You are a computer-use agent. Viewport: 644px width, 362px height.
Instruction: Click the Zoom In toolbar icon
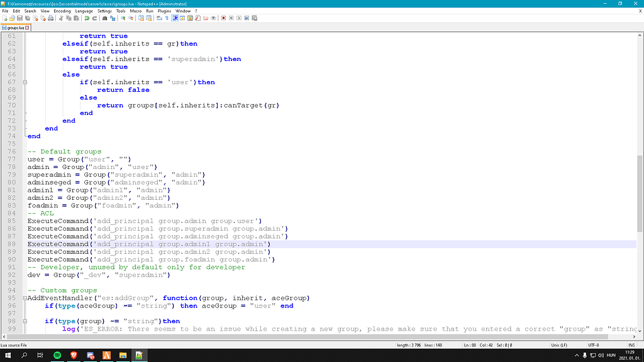(x=123, y=19)
